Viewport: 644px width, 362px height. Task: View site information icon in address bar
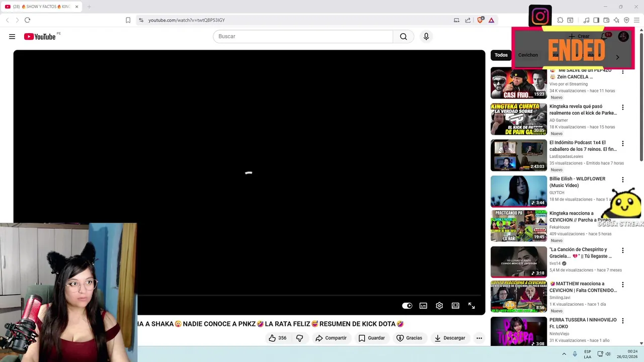point(141,20)
